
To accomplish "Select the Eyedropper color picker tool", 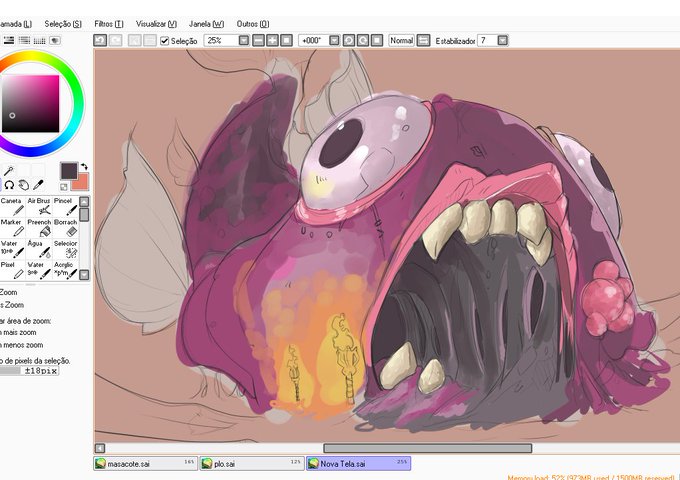I will point(38,185).
